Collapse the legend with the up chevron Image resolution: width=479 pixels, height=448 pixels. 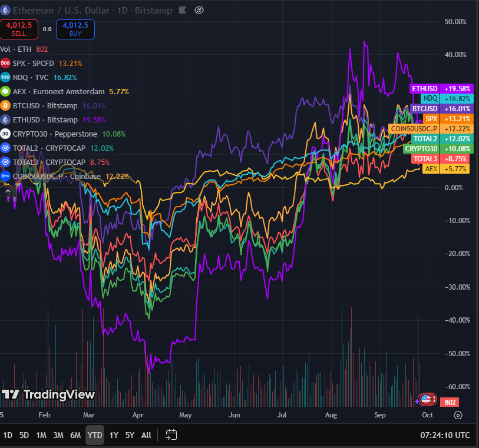point(8,191)
